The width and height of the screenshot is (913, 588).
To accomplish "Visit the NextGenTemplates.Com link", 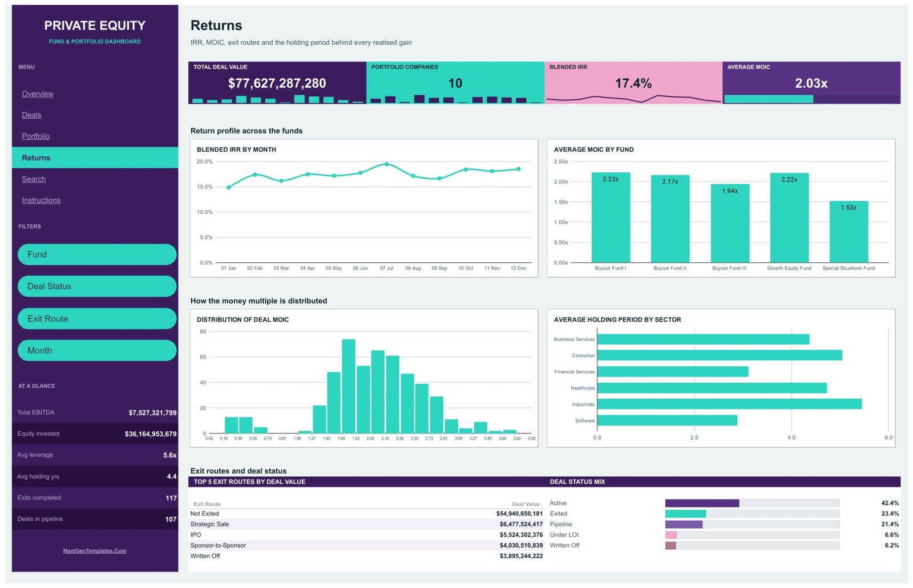I will coord(95,551).
